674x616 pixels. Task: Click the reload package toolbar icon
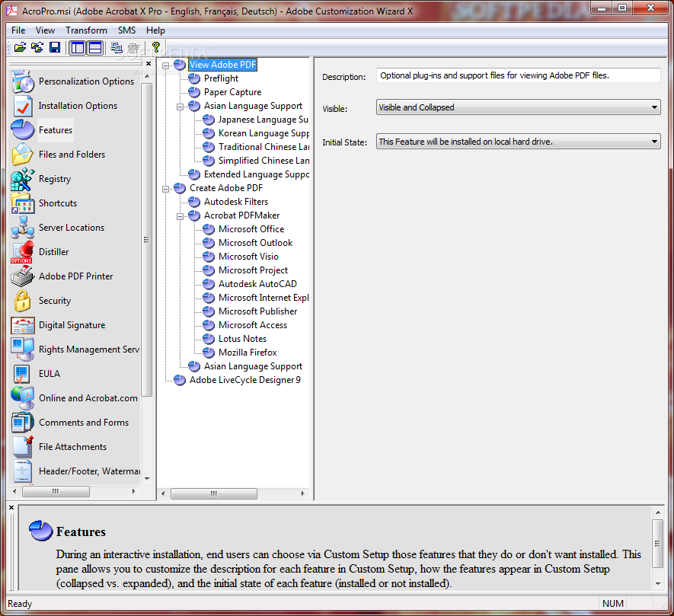pyautogui.click(x=37, y=47)
